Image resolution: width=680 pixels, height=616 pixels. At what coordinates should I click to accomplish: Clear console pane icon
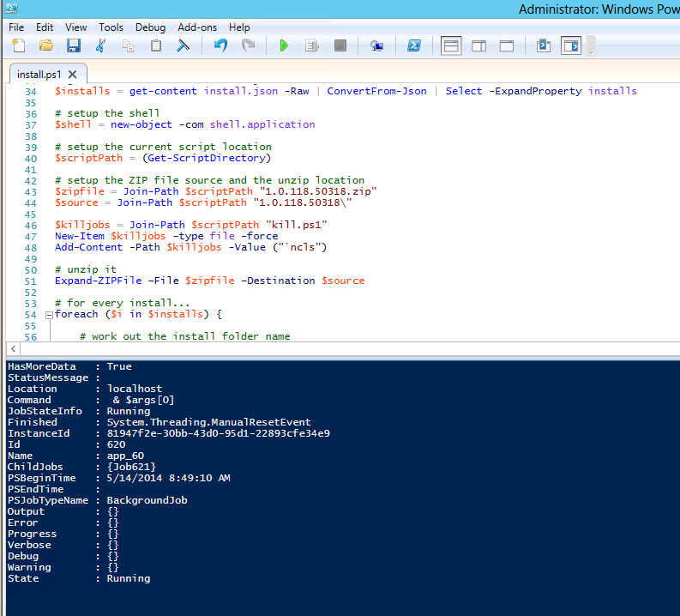coord(183,45)
